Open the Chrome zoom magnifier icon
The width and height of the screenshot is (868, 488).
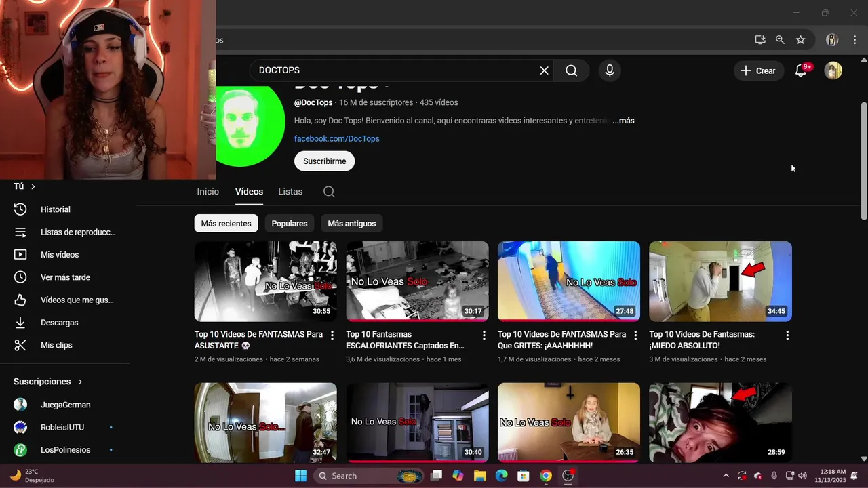point(780,40)
